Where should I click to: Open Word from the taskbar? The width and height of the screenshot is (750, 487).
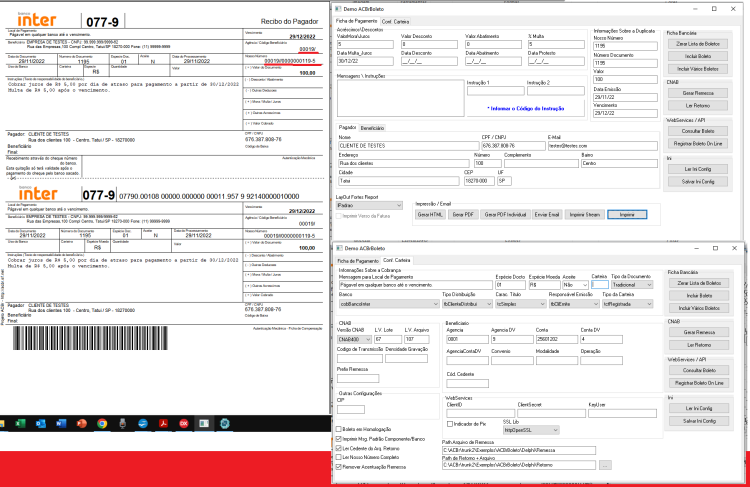click(61, 423)
